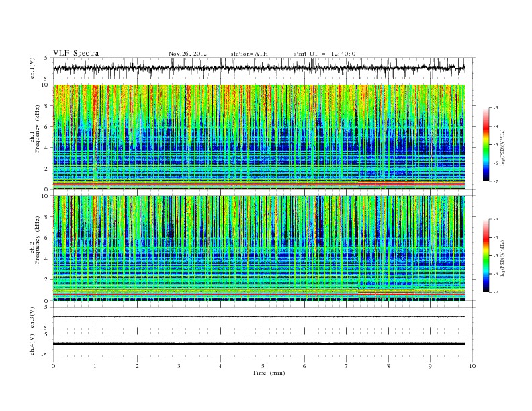Click inside the ch.2 spectrogram panel
This screenshot has width=532, height=411.
click(x=259, y=248)
